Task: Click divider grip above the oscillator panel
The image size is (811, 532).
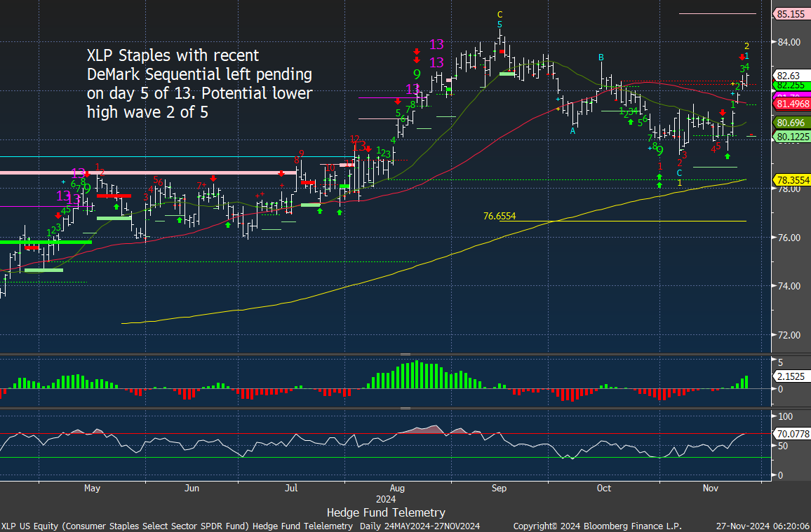Action: (x=405, y=408)
